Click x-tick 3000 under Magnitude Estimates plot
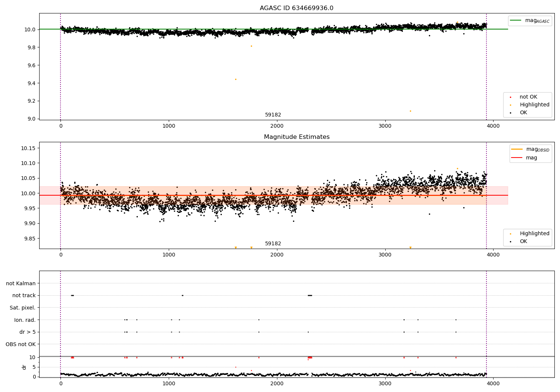Viewport: 560px width, 392px height. [x=385, y=255]
